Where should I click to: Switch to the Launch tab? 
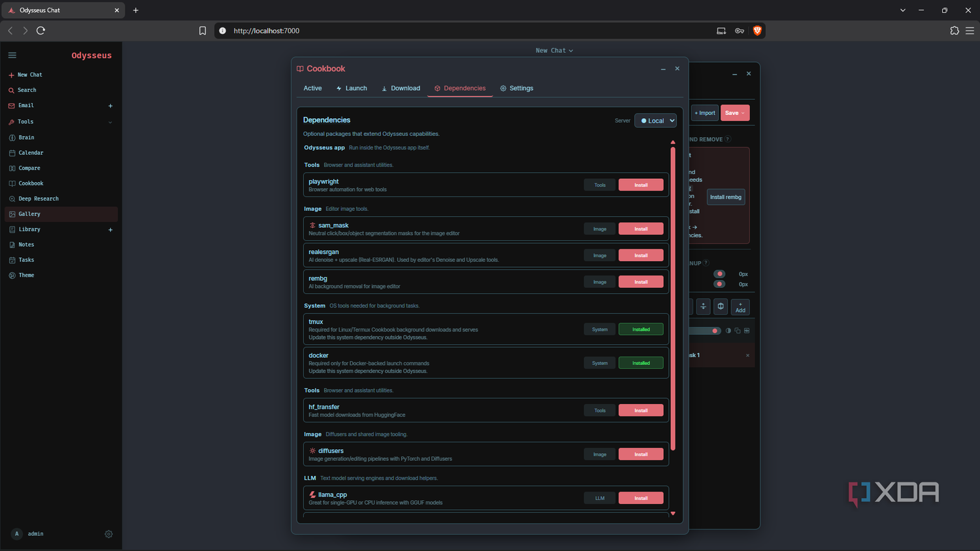[351, 88]
